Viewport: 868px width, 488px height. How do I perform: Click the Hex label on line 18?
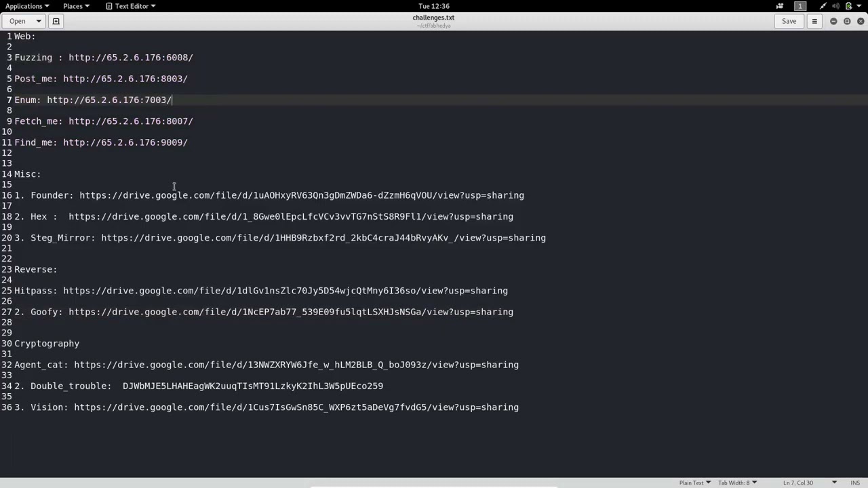(39, 216)
